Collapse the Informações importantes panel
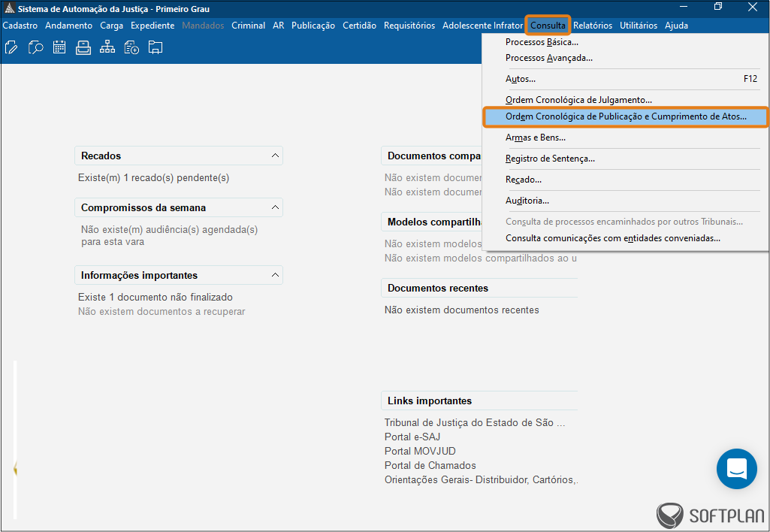This screenshot has width=770, height=532. (x=275, y=275)
